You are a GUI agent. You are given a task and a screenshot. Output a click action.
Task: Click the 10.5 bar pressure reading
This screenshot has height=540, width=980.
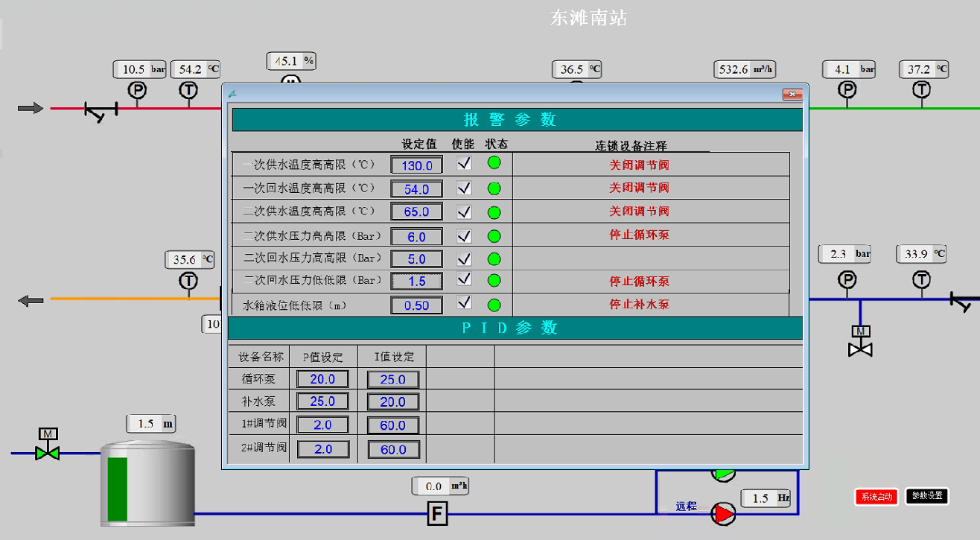(x=140, y=69)
